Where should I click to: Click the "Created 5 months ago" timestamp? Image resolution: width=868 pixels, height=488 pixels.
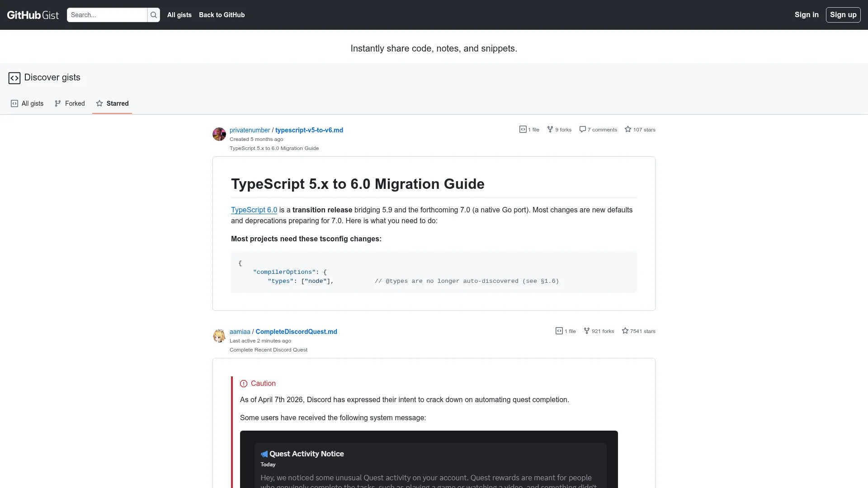(256, 139)
